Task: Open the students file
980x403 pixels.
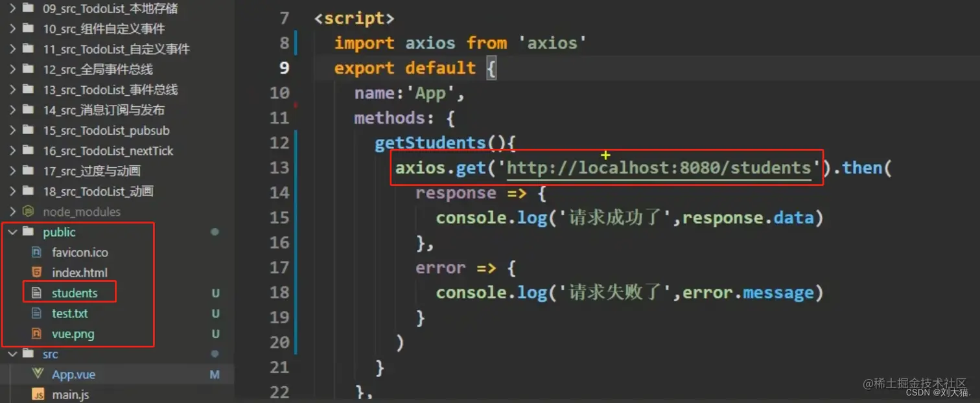Action: point(75,293)
